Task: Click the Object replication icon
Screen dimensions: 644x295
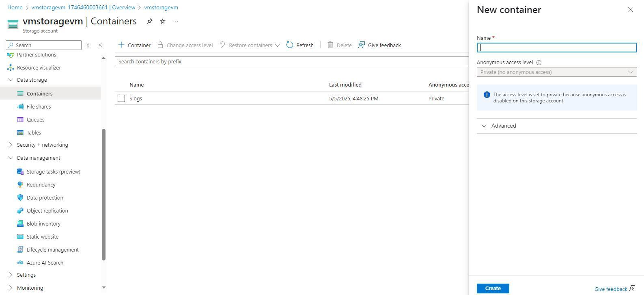Action: 20,210
